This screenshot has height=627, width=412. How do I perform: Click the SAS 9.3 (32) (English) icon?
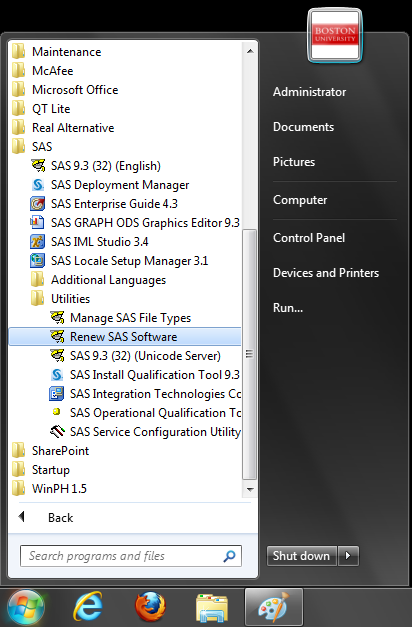[38, 166]
